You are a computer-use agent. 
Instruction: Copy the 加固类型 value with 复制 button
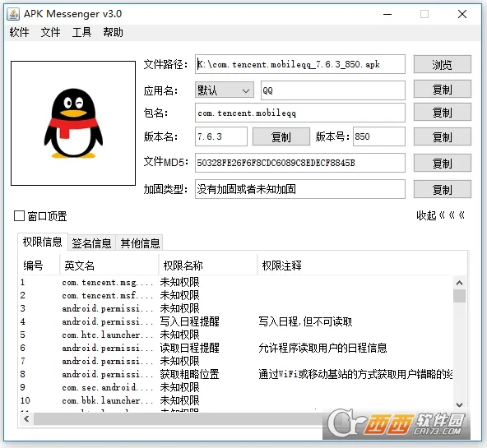tap(443, 189)
